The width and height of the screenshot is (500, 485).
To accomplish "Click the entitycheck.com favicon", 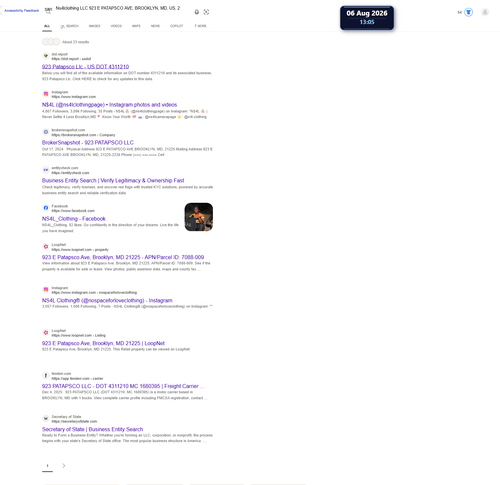I will [x=46, y=170].
